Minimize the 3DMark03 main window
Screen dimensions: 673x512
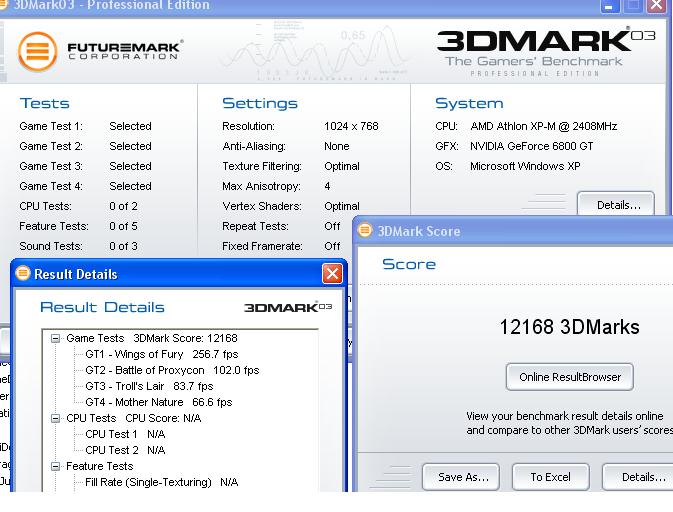click(x=610, y=6)
